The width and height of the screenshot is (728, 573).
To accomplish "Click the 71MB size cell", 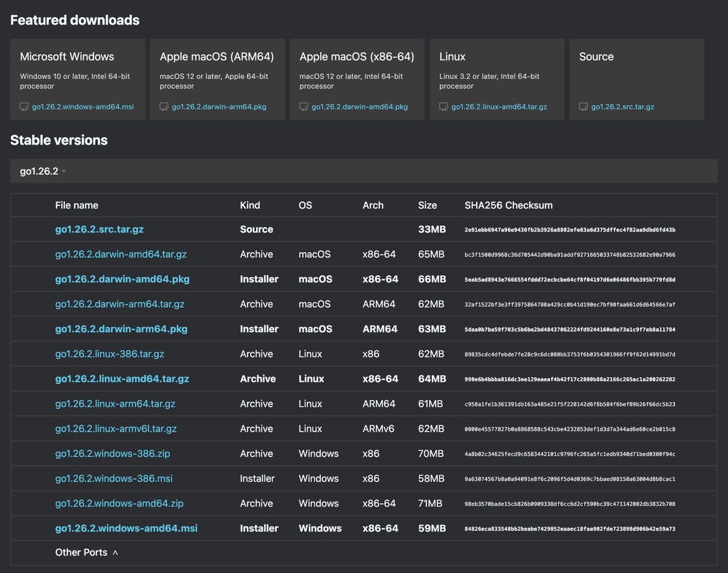I will [x=430, y=503].
